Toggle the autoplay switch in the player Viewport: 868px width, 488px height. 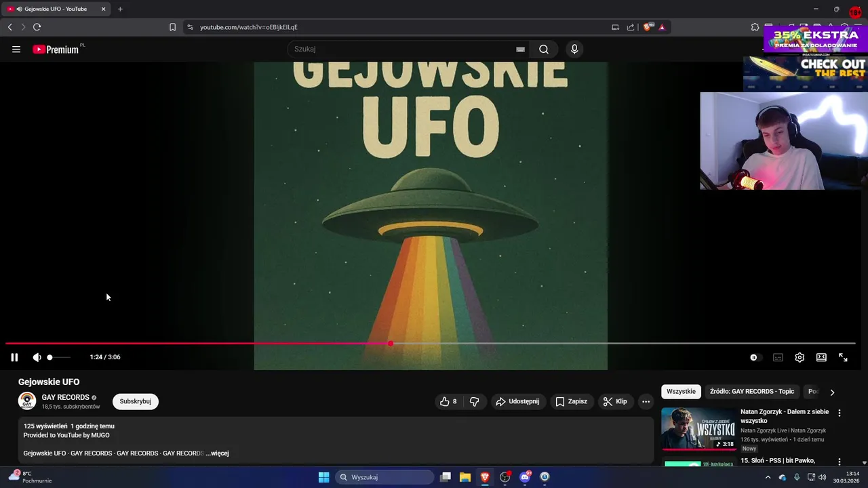click(x=755, y=357)
